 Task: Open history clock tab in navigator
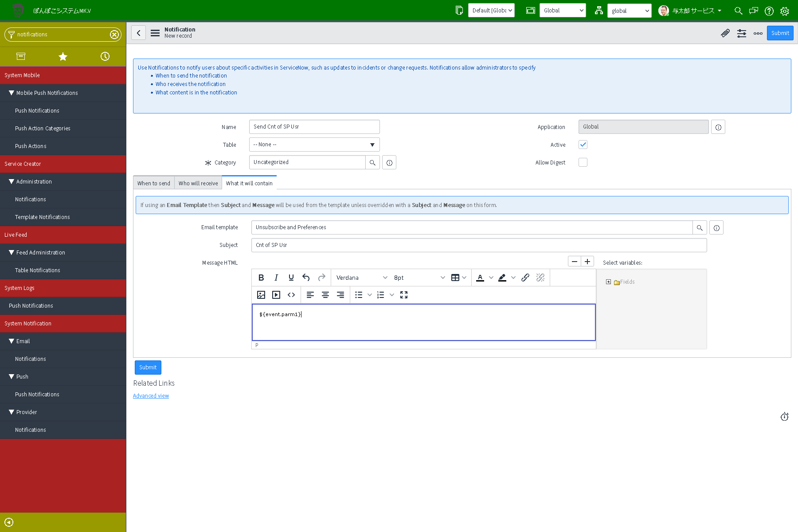pos(105,56)
